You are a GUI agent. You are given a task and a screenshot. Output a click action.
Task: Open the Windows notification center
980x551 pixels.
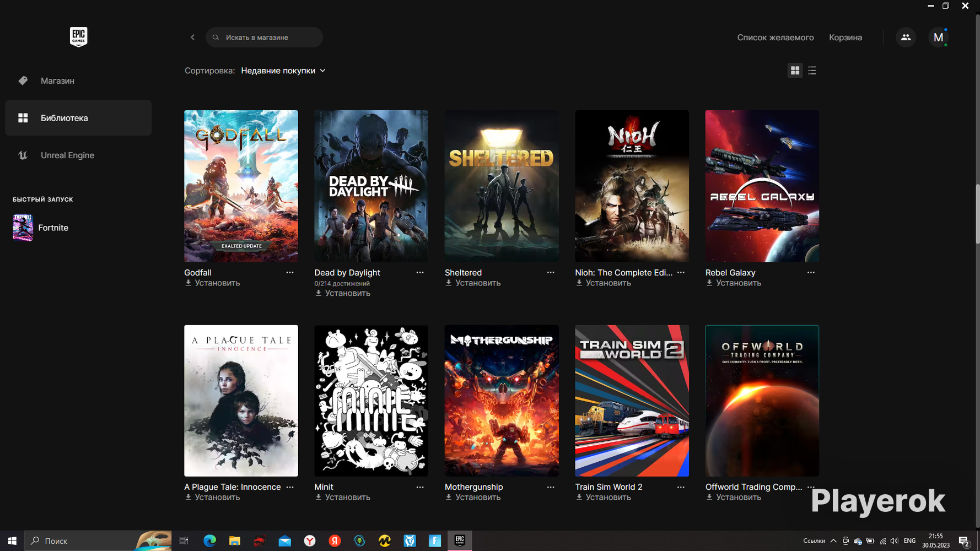pyautogui.click(x=964, y=541)
